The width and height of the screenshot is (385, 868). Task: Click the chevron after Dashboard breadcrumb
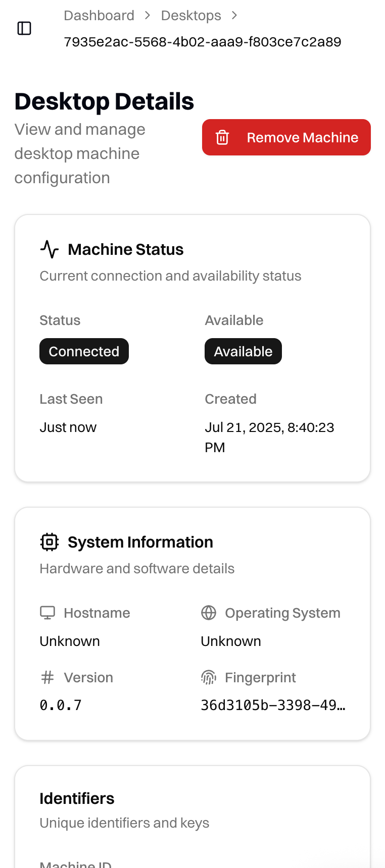coord(147,16)
